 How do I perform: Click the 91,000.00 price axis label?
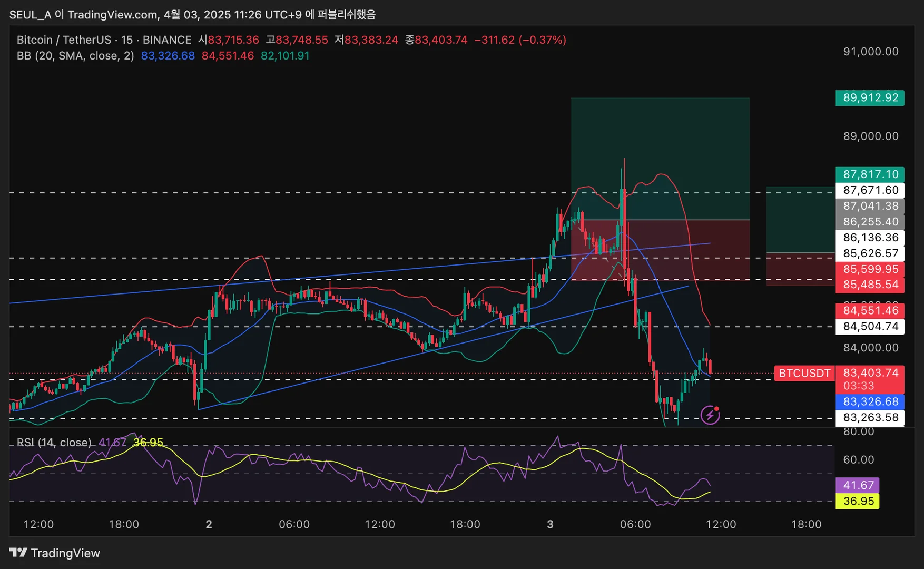[871, 52]
